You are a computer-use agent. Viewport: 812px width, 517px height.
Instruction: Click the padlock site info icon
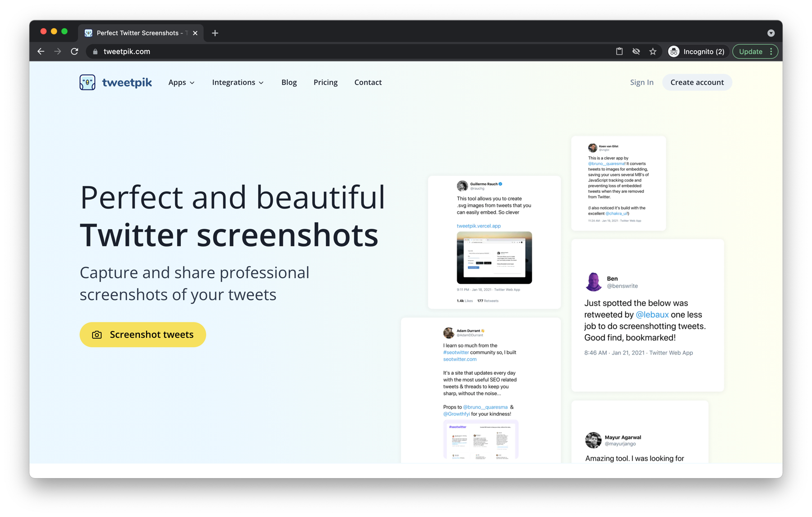coord(95,51)
